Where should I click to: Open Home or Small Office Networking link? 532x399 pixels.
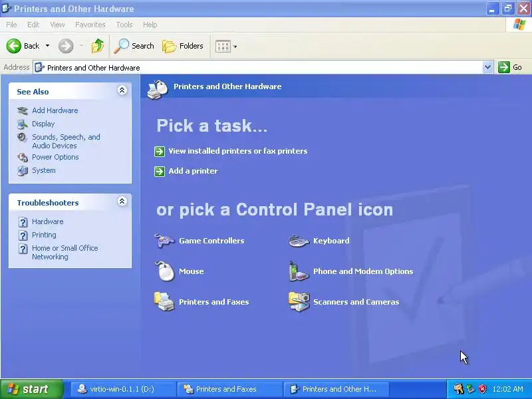[65, 253]
